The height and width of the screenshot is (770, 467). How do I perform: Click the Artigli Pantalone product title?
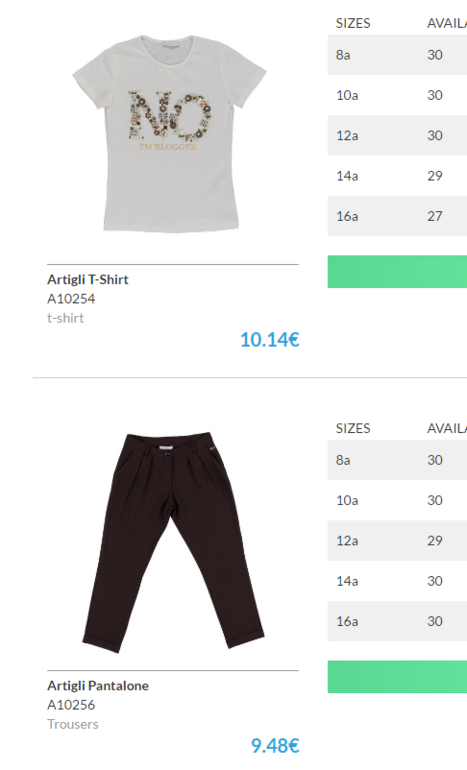98,686
